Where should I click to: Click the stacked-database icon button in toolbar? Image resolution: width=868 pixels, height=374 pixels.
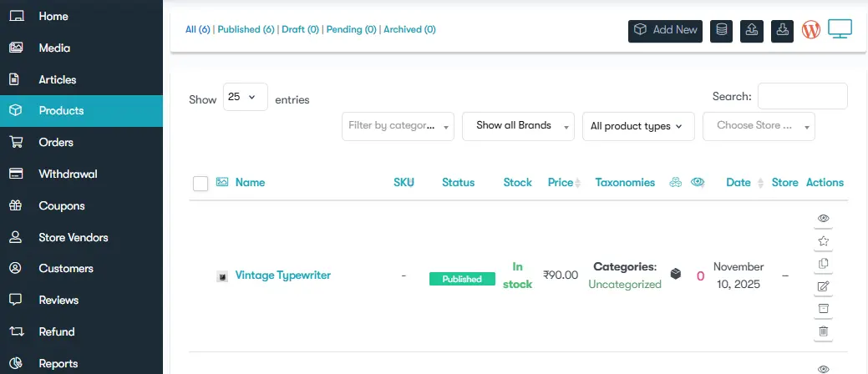pos(721,31)
